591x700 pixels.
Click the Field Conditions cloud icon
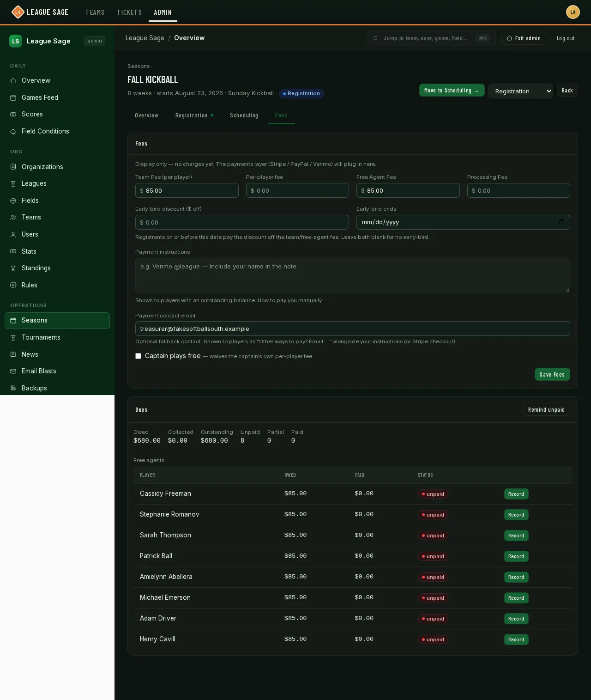(13, 131)
